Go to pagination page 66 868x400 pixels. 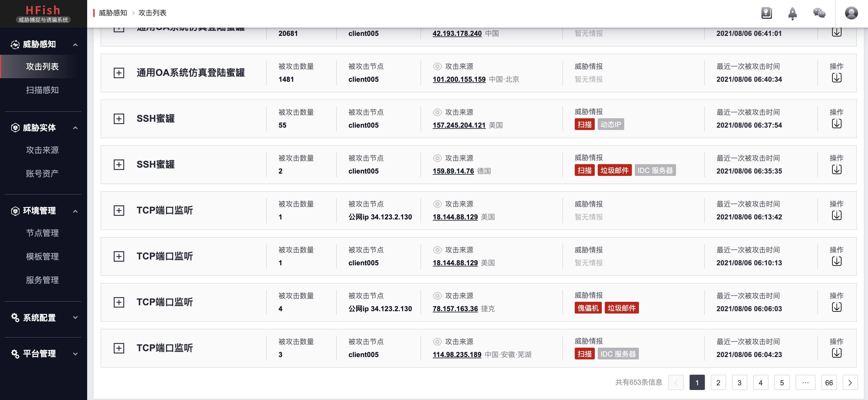[829, 383]
